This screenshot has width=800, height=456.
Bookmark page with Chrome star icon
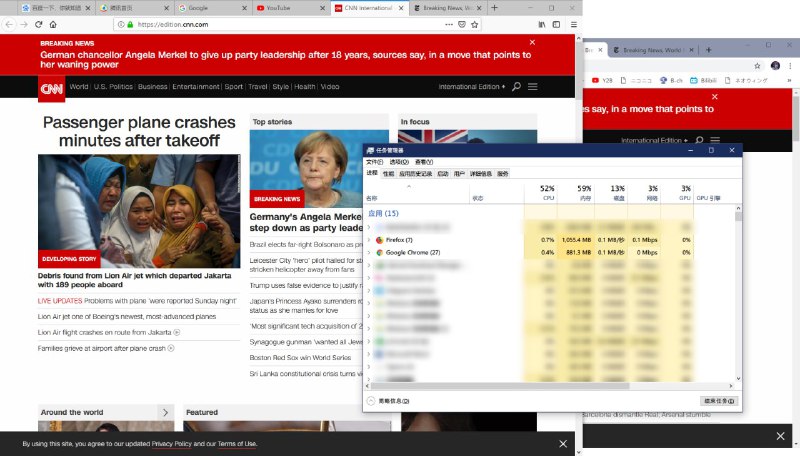[757, 66]
